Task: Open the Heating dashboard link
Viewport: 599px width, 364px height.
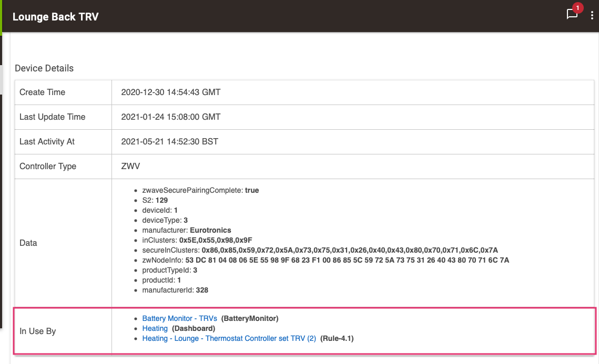Action: 155,328
